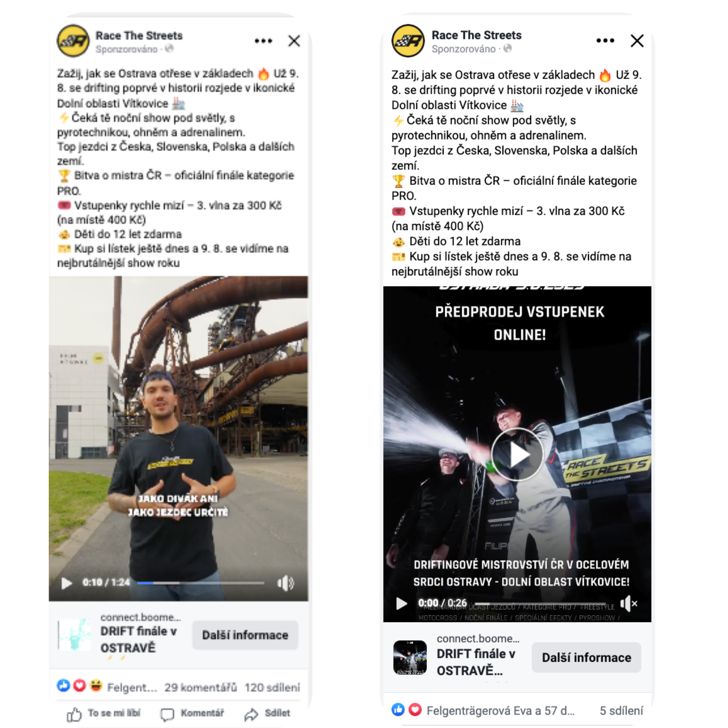The height and width of the screenshot is (728, 728).
Task: Like the post with To se mi líbí
Action: pyautogui.click(x=103, y=713)
